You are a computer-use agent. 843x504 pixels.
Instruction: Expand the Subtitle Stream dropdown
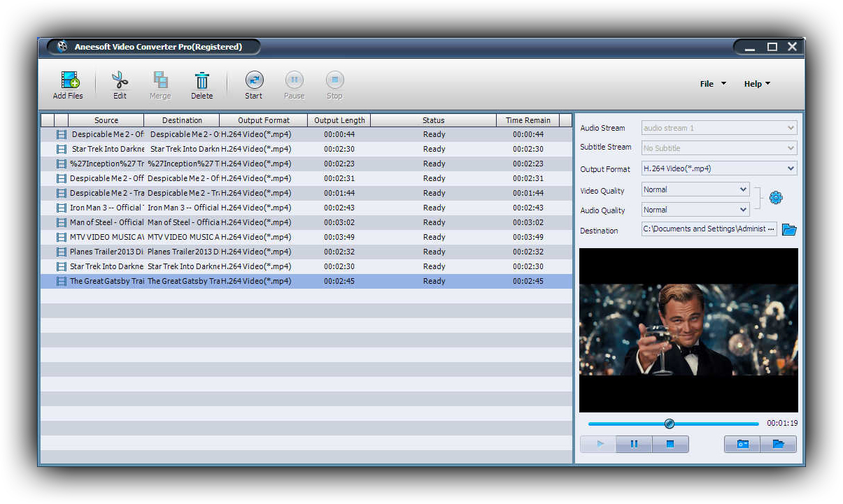(719, 147)
